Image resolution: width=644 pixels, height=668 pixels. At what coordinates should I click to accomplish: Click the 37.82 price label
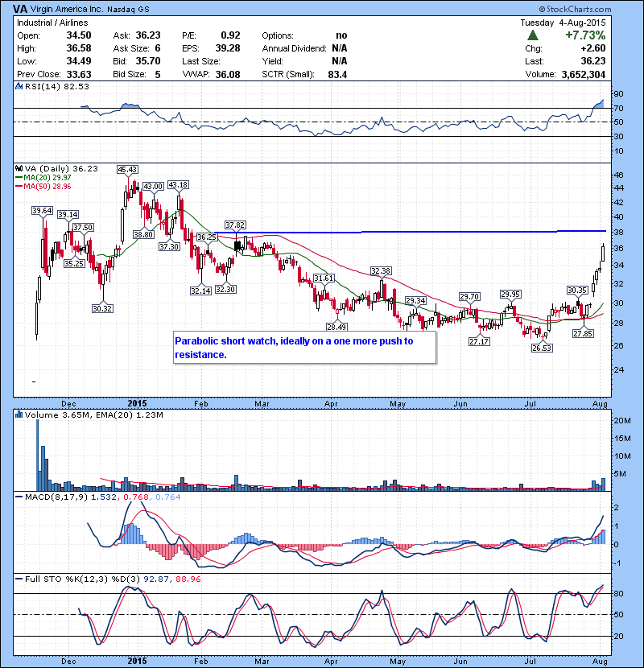235,225
